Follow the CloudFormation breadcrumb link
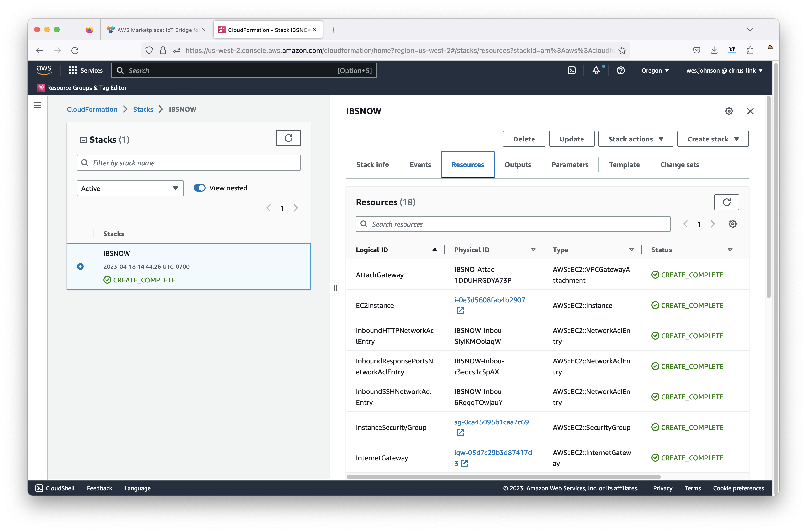The width and height of the screenshot is (807, 532). click(x=92, y=109)
